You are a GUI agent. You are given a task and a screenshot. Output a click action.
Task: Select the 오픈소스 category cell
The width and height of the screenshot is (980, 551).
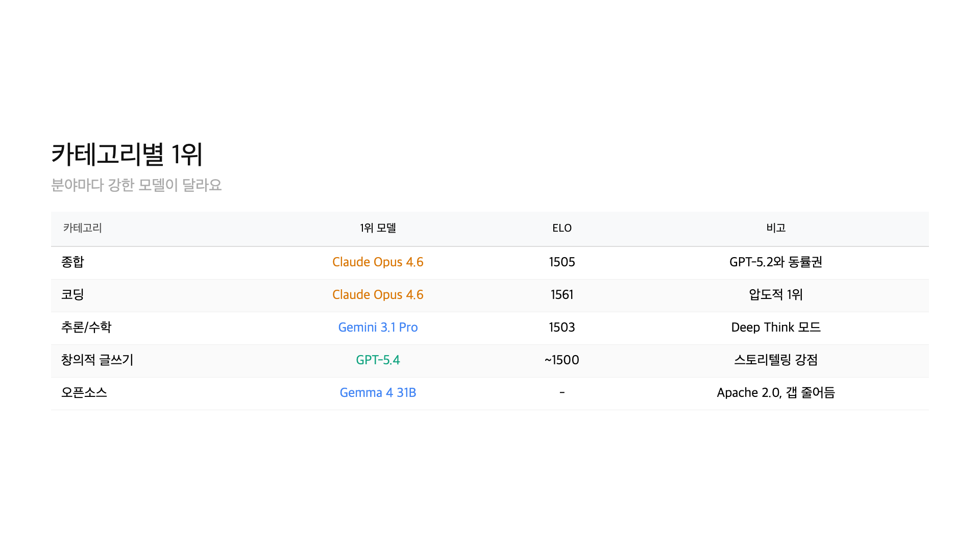84,393
